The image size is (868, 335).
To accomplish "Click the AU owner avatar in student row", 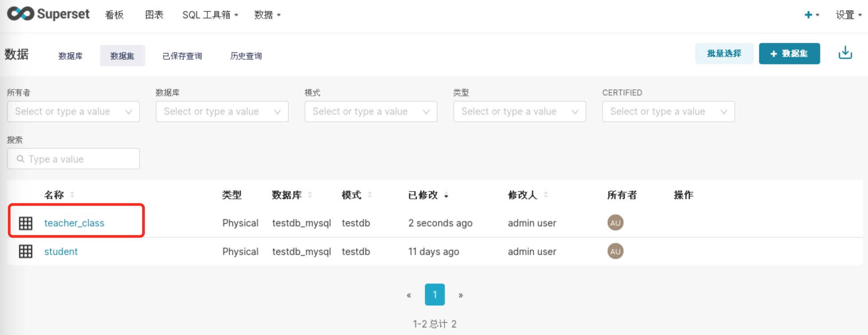I will pos(615,252).
